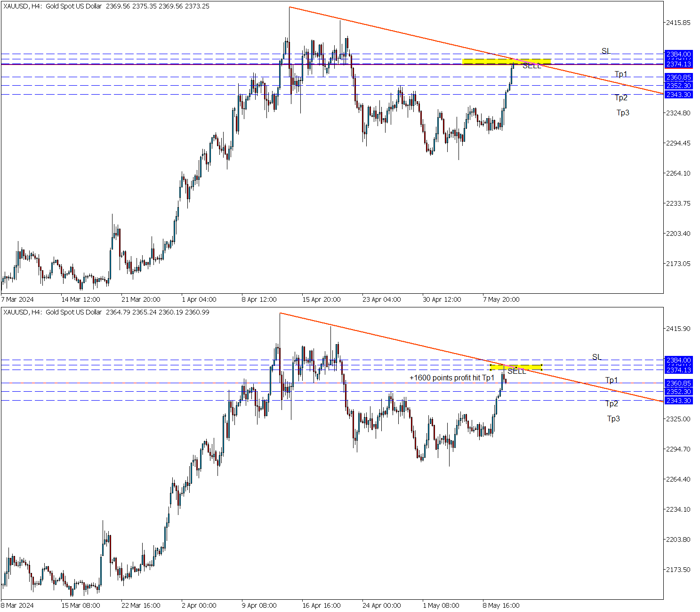700x612 pixels.
Task: Click the '1 Apr 04:00' time axis label
Action: tap(199, 299)
